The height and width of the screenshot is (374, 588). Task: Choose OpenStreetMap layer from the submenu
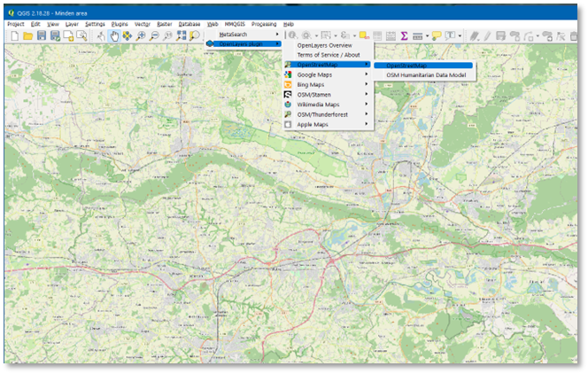[x=406, y=65]
